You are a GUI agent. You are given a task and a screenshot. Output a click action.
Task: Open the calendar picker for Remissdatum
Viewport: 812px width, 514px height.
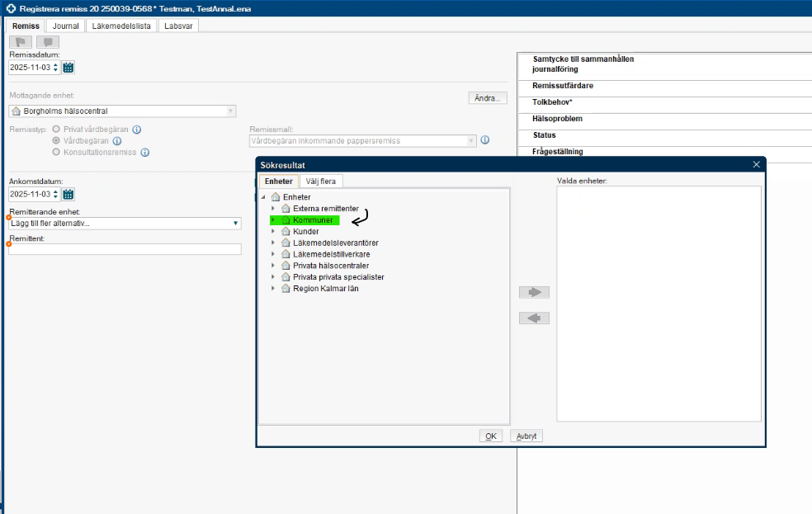pos(68,68)
